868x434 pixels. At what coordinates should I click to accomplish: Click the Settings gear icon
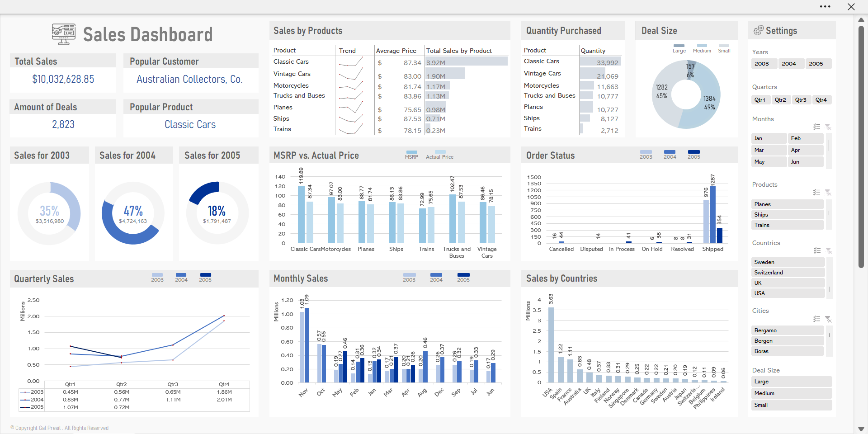758,31
